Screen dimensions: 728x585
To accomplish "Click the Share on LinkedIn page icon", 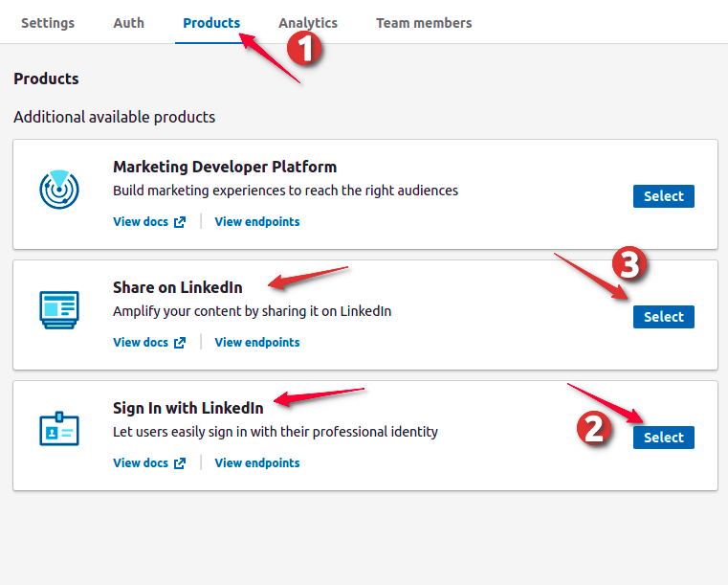I will pos(59,310).
